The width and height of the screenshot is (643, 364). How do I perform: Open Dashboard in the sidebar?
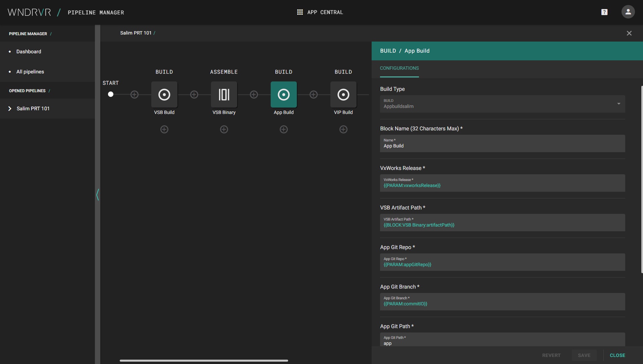(29, 52)
